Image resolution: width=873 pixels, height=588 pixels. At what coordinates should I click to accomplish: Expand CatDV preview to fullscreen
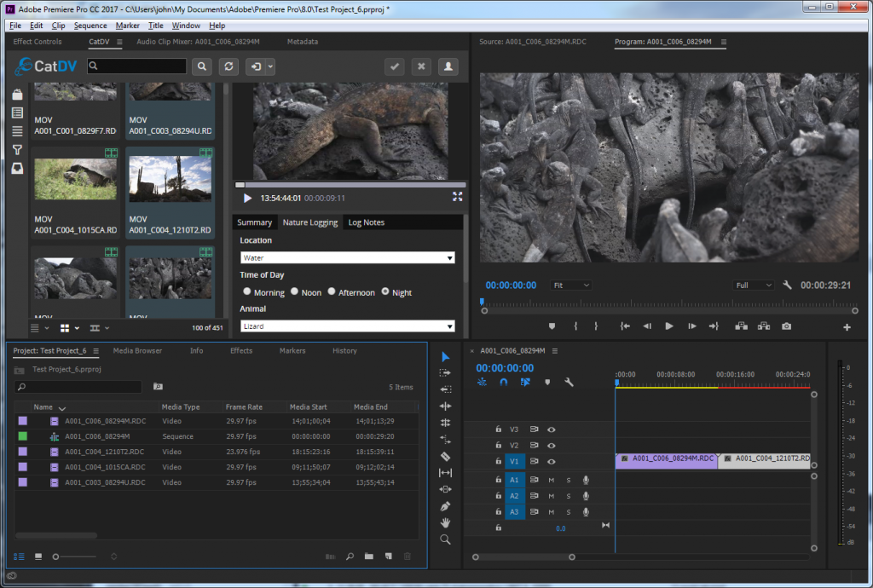pyautogui.click(x=457, y=197)
